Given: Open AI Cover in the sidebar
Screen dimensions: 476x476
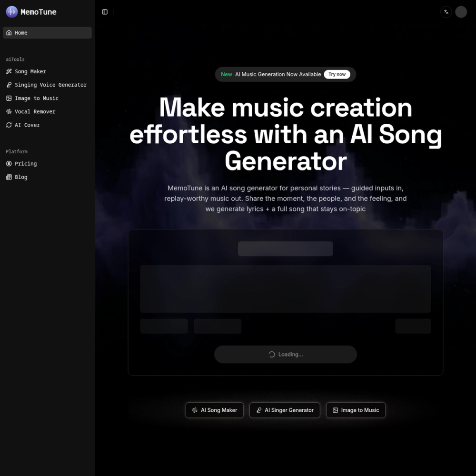Looking at the screenshot, I should click(x=47, y=125).
